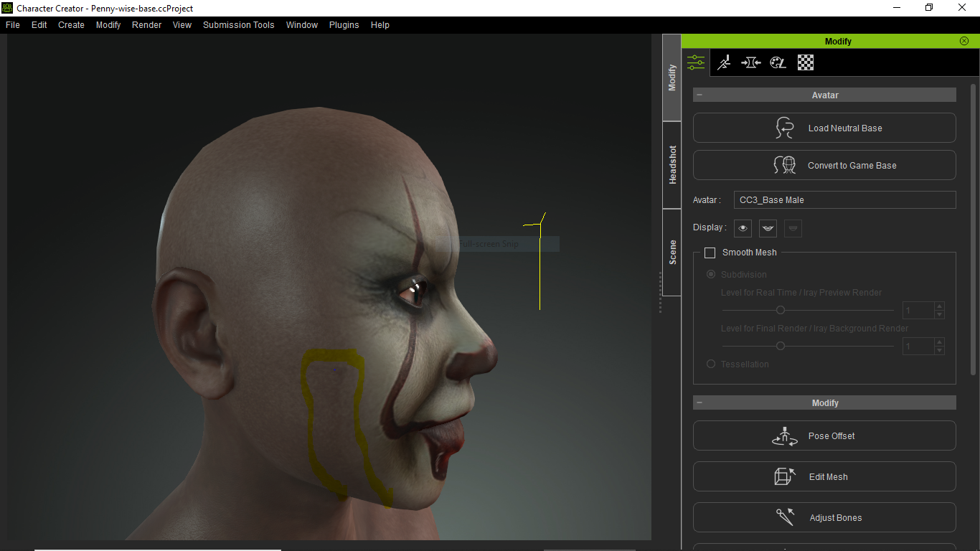Click the Character Creator app logo icon

[x=7, y=8]
